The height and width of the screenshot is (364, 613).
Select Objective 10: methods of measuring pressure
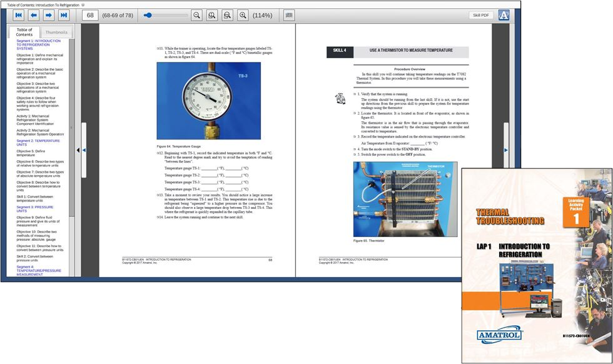click(x=36, y=235)
